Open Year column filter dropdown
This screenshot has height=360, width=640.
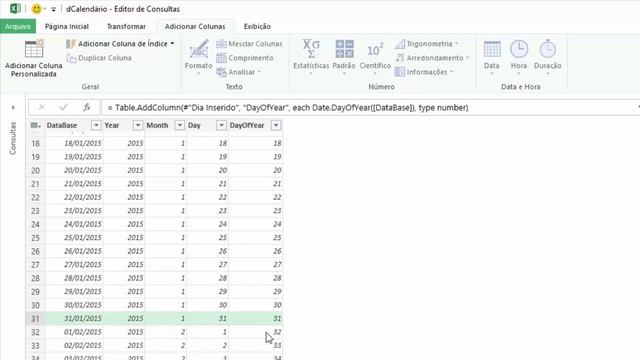point(138,125)
